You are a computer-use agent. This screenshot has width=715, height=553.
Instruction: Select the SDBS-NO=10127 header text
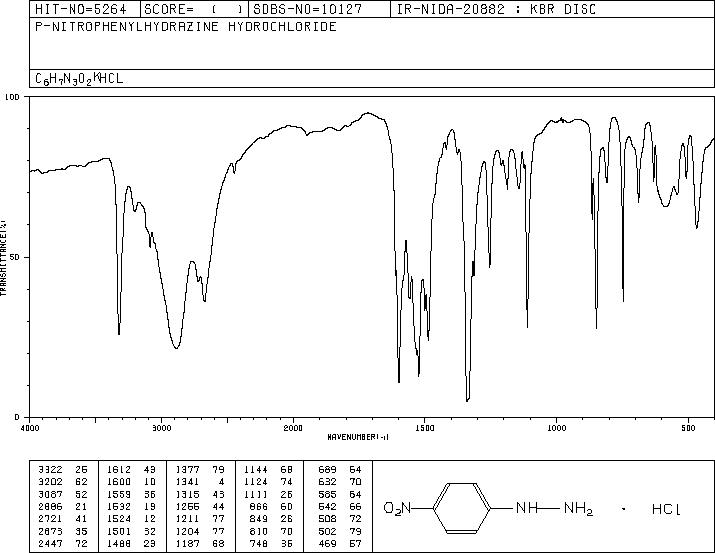click(308, 9)
